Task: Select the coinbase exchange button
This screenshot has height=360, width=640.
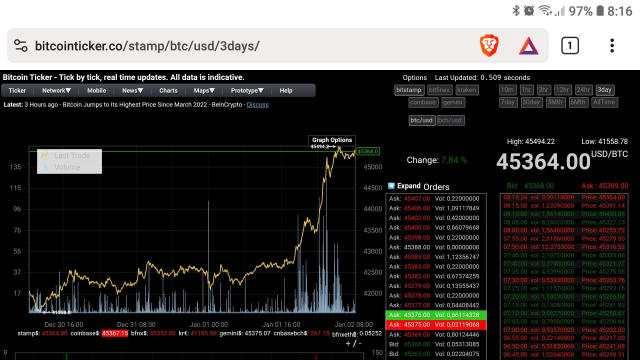Action: (423, 102)
